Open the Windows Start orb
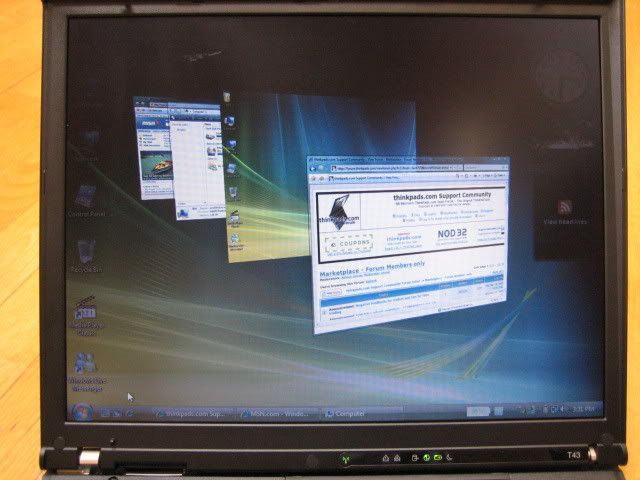 pos(82,412)
